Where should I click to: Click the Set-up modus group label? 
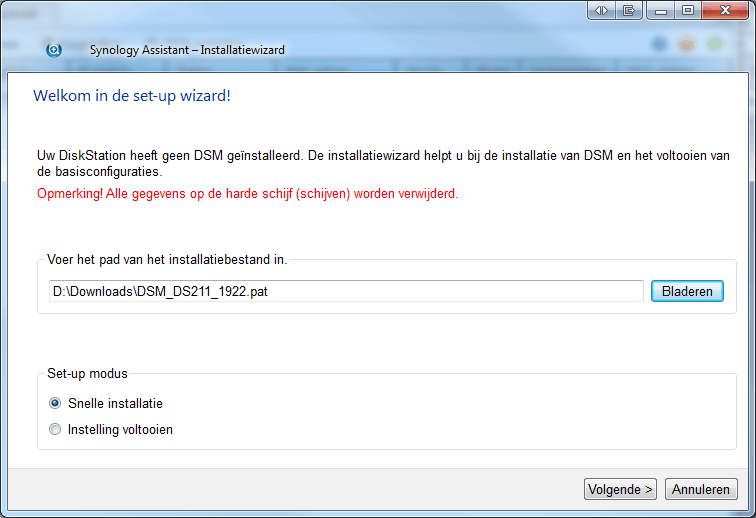[87, 374]
